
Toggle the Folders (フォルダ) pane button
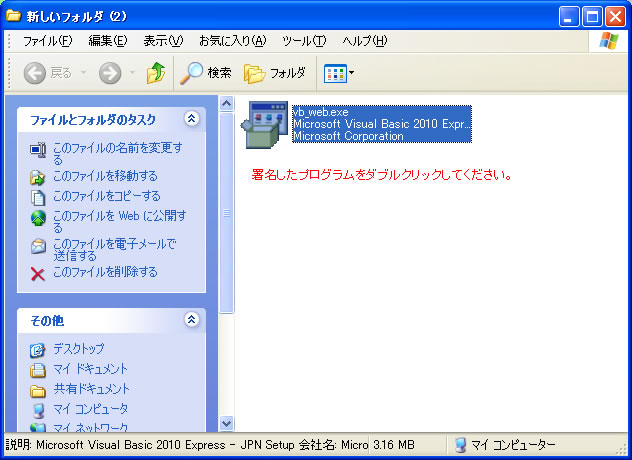pos(275,73)
